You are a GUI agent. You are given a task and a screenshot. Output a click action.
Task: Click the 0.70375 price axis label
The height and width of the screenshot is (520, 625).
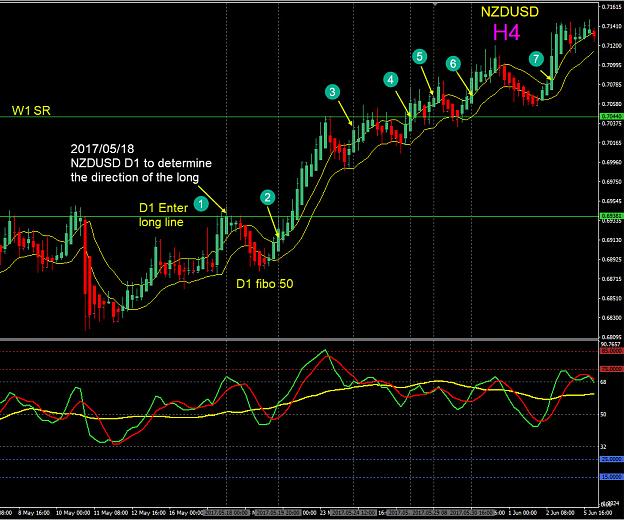(611, 124)
